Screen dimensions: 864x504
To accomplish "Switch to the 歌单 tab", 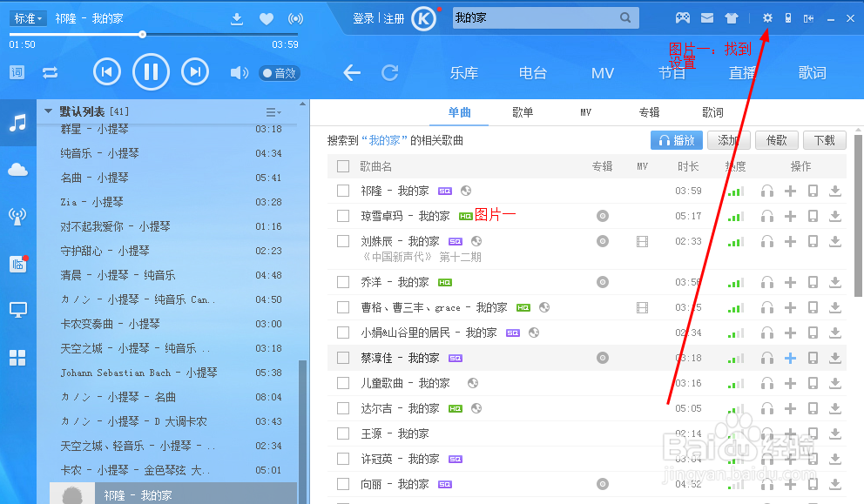I will tap(523, 112).
